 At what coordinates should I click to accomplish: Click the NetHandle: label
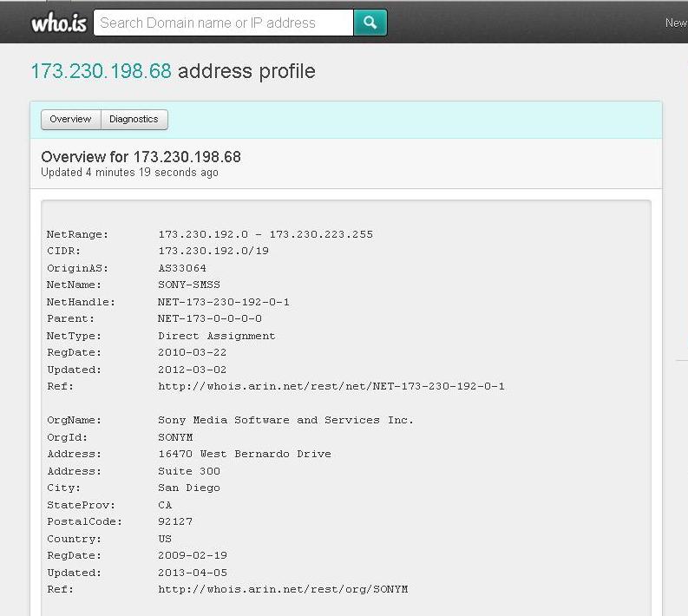(x=81, y=302)
